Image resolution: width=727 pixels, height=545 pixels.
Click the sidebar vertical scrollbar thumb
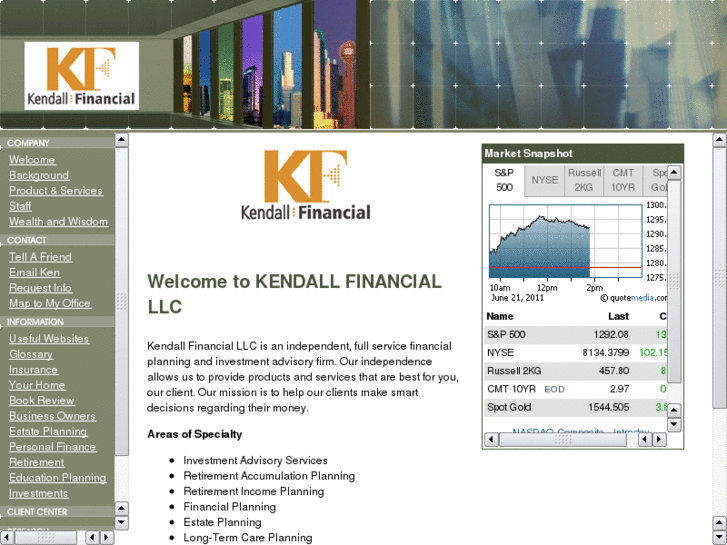[121, 301]
